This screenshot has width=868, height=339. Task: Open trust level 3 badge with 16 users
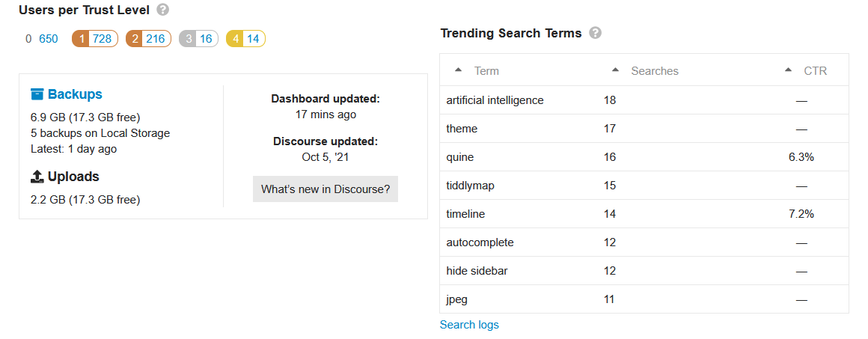click(199, 39)
